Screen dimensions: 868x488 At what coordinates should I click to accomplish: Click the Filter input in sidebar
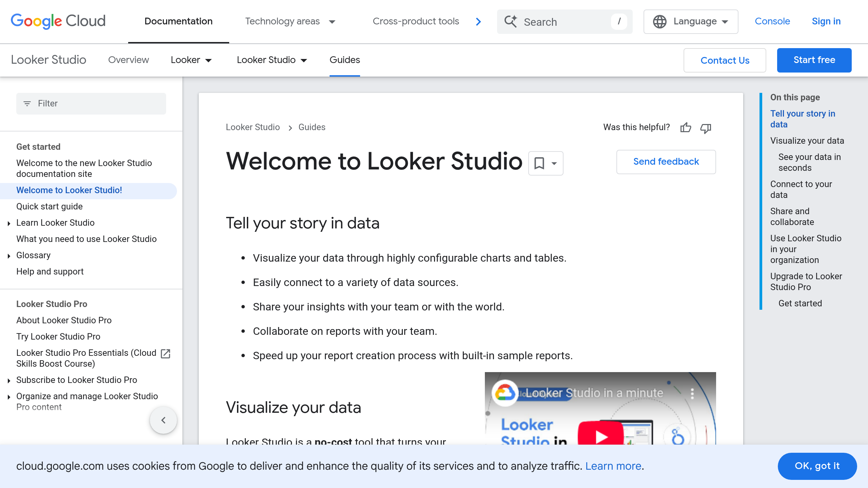tap(91, 103)
